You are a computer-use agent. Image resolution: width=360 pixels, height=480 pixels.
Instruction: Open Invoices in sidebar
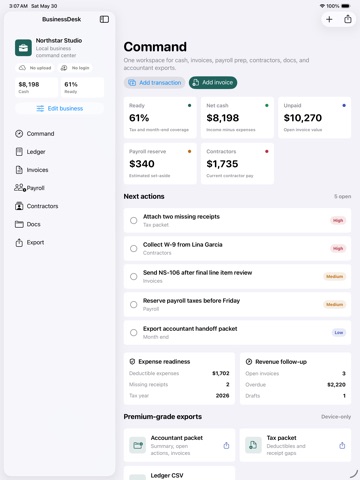59,170
